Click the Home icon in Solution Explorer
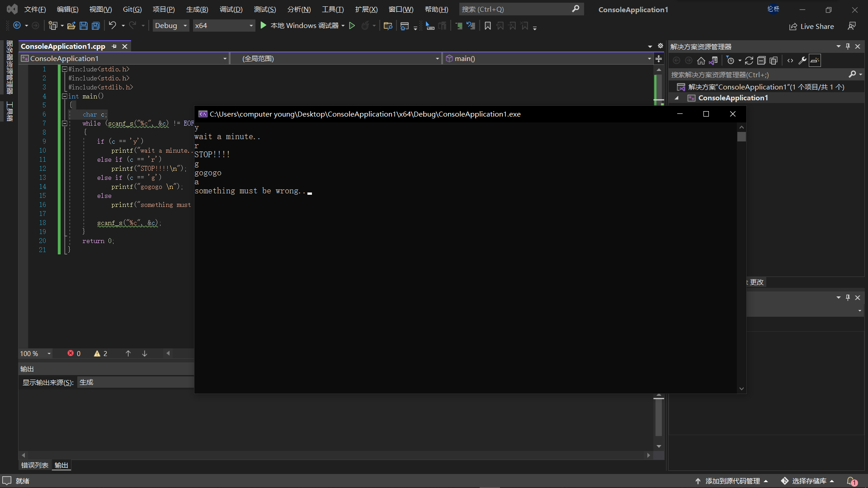Image resolution: width=868 pixels, height=488 pixels. [x=701, y=61]
